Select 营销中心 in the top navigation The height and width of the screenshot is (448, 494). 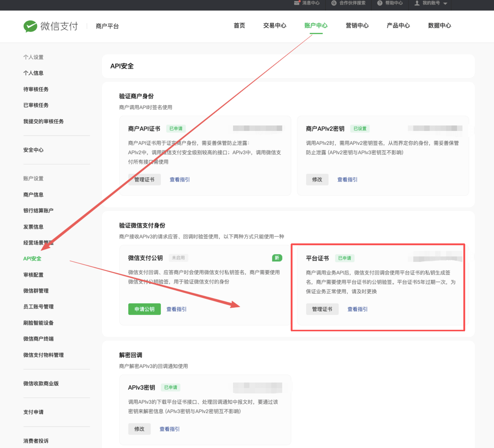pos(357,26)
